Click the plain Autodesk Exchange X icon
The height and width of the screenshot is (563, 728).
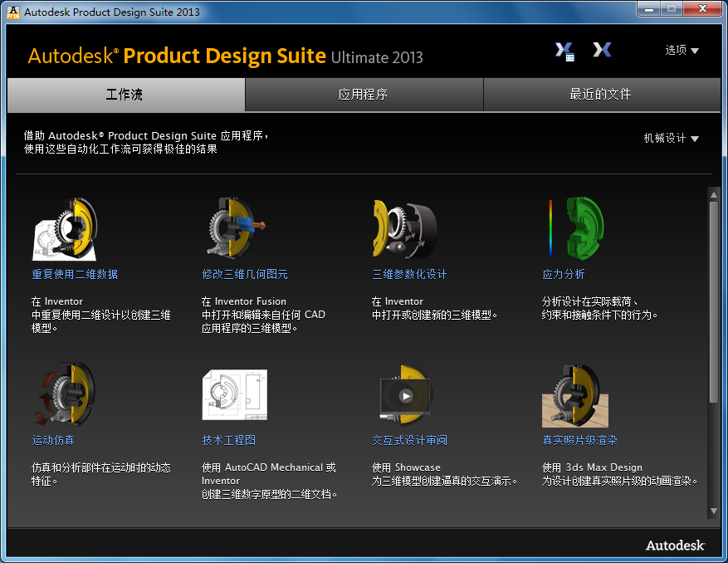click(602, 50)
